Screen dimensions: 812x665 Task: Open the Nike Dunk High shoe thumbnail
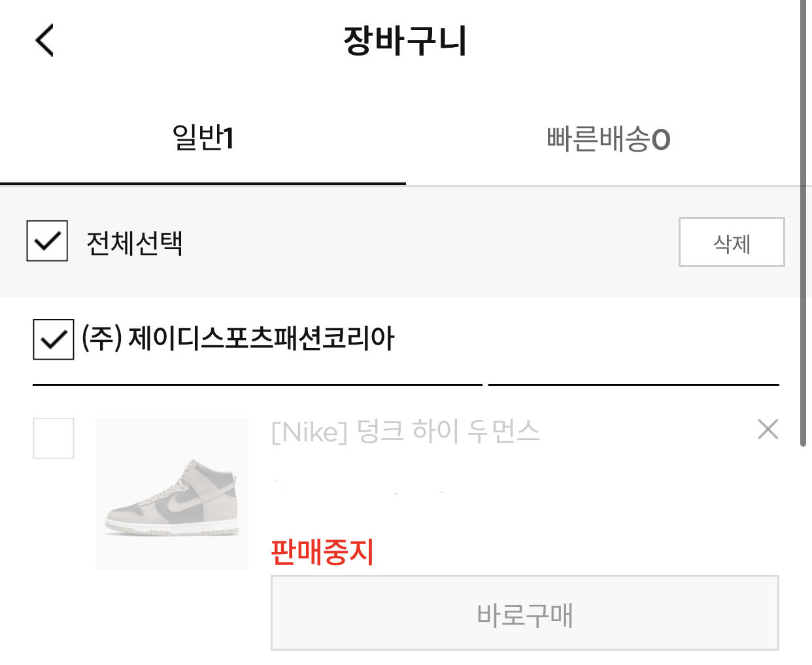[x=172, y=494]
